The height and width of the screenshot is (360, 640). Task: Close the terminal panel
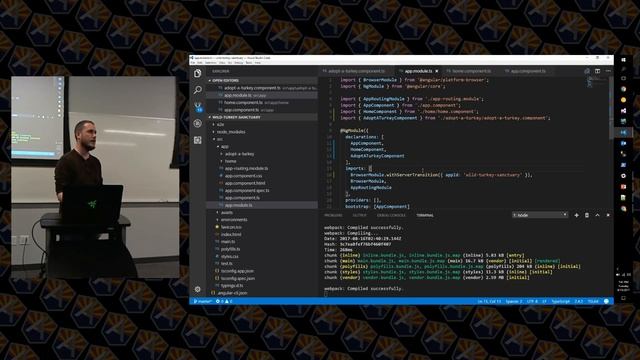pos(608,215)
